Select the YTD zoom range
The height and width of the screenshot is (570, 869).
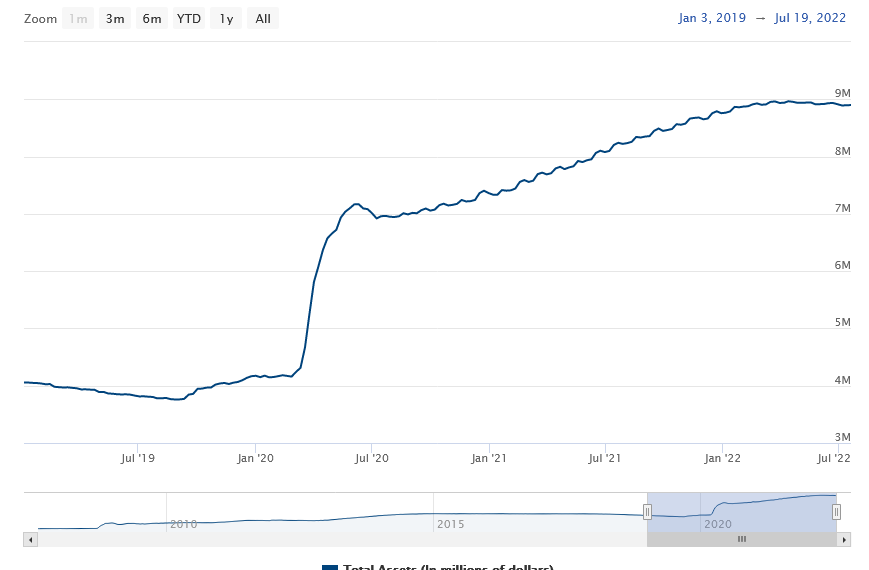pos(189,18)
